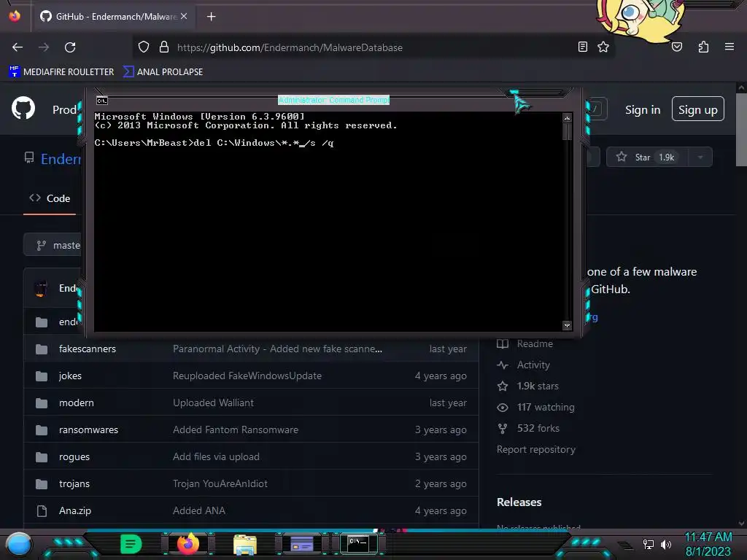This screenshot has width=747, height=560.
Task: Open the Code repository tab
Action: click(x=50, y=198)
